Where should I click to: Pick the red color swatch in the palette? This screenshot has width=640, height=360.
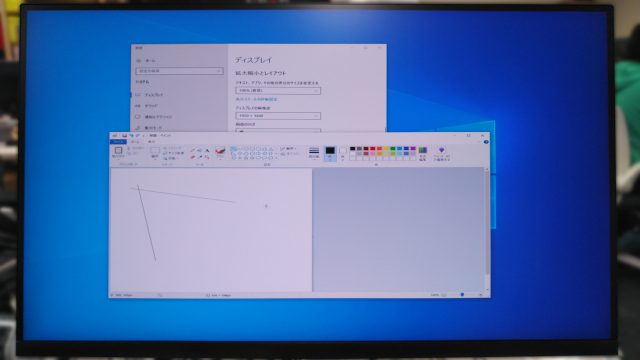coord(372,149)
